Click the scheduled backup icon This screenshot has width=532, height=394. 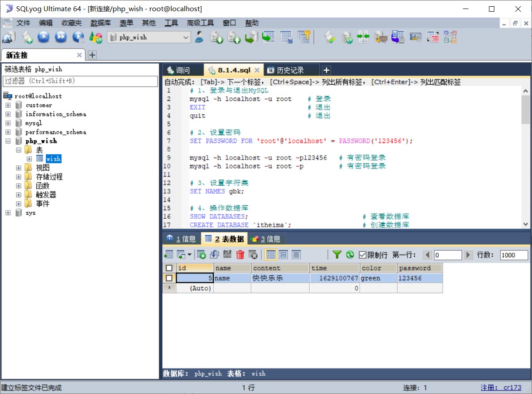pos(398,37)
